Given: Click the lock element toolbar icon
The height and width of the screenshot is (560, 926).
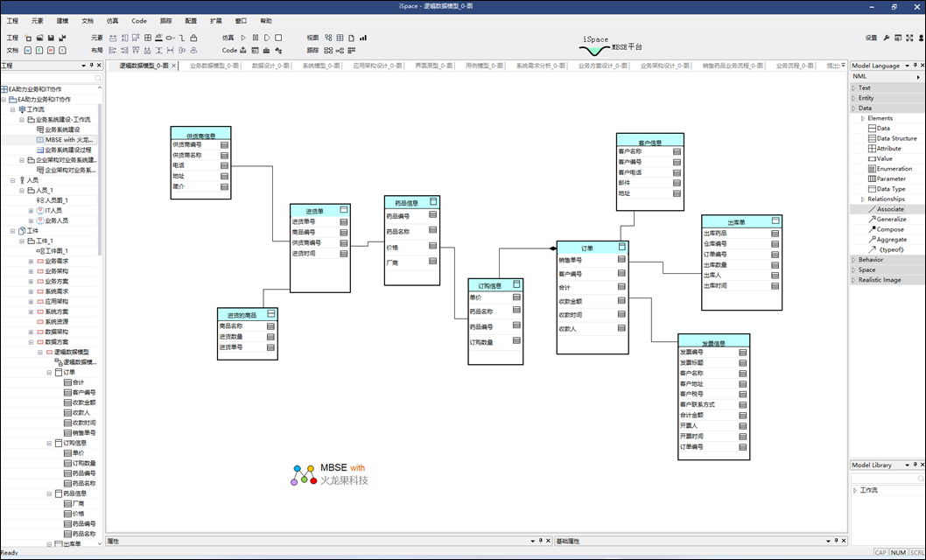Looking at the screenshot, I should point(193,38).
